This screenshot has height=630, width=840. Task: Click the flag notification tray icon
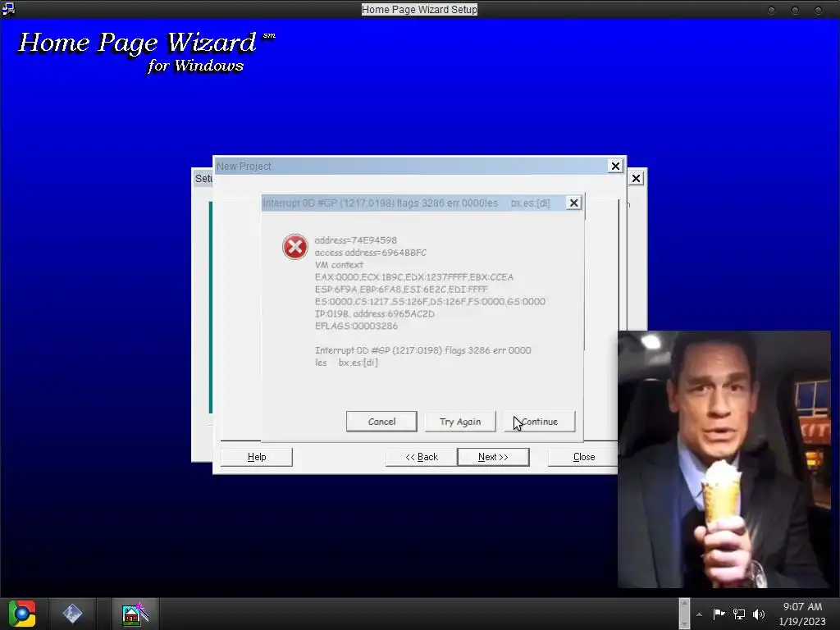pyautogui.click(x=719, y=614)
